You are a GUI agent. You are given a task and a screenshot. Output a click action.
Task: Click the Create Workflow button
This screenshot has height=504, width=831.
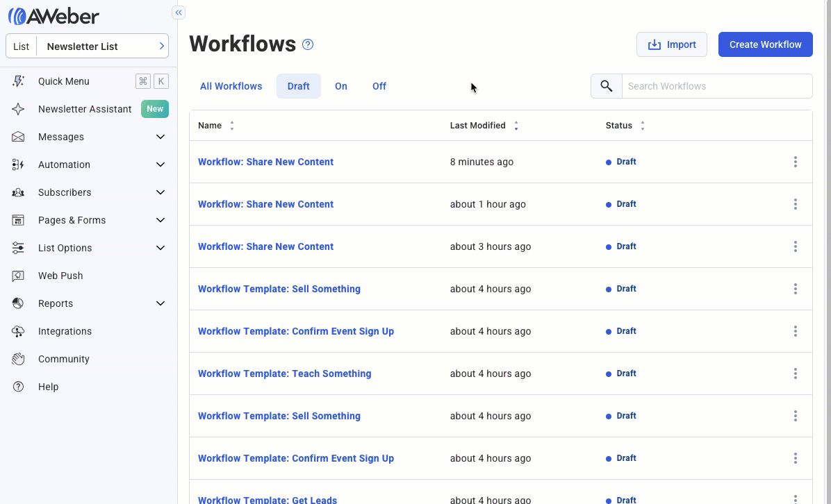pyautogui.click(x=765, y=44)
